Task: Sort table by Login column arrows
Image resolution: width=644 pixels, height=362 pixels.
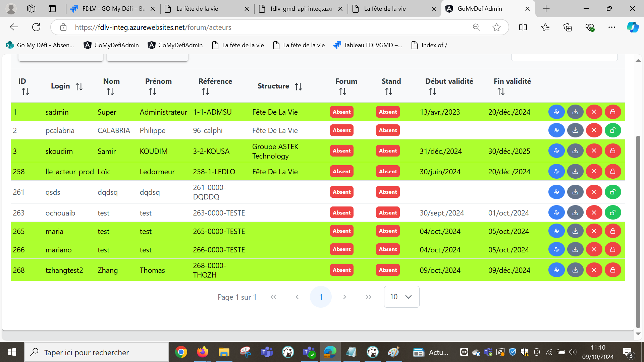Action: [79, 87]
